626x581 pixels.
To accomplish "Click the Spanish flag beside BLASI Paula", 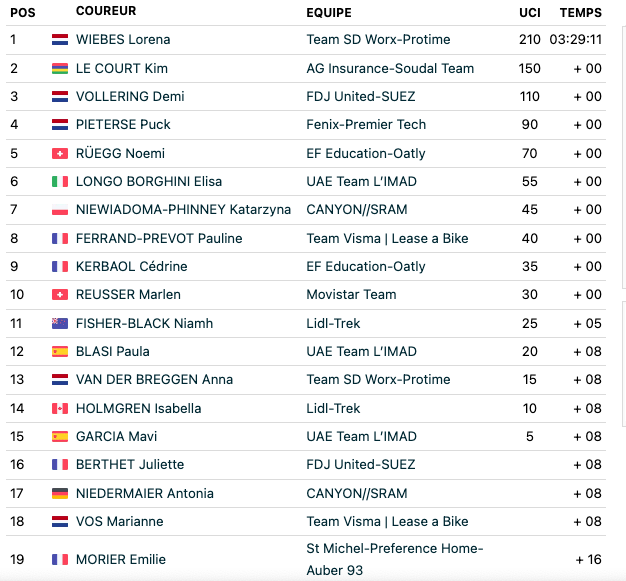I will point(60,351).
